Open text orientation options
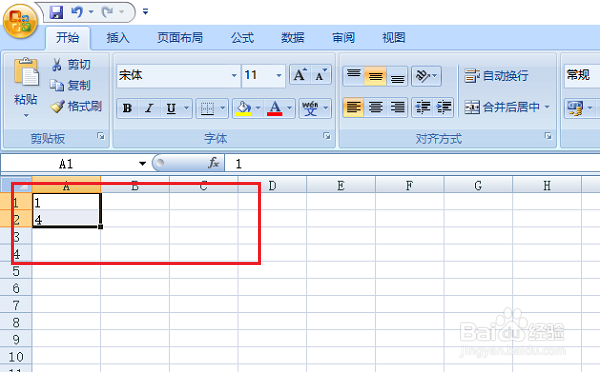 [426, 76]
